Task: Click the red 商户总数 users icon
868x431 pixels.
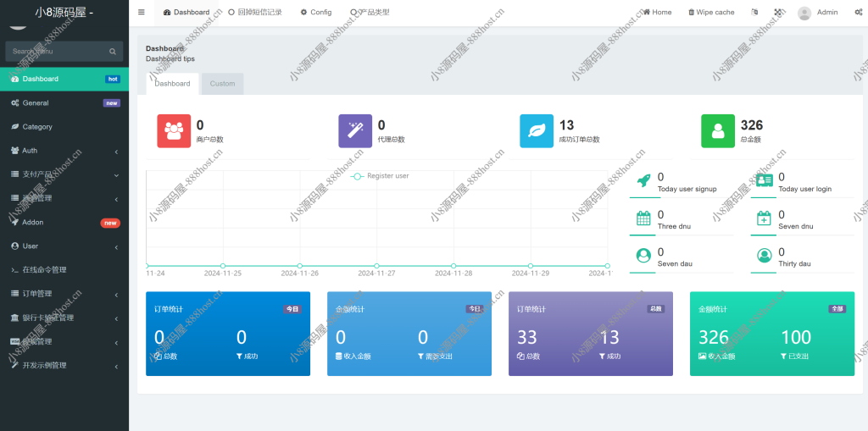Action: coord(174,131)
